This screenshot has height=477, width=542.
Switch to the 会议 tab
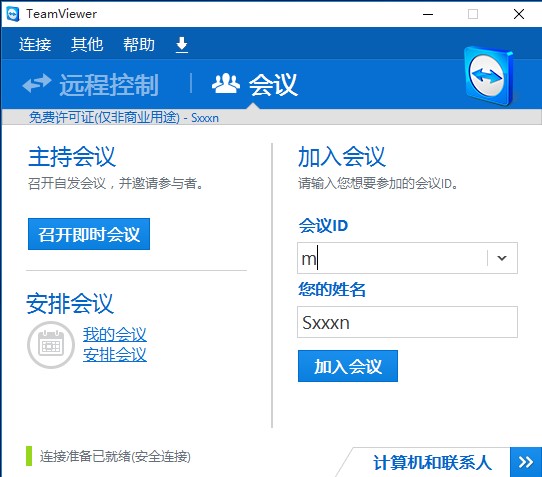(x=255, y=84)
